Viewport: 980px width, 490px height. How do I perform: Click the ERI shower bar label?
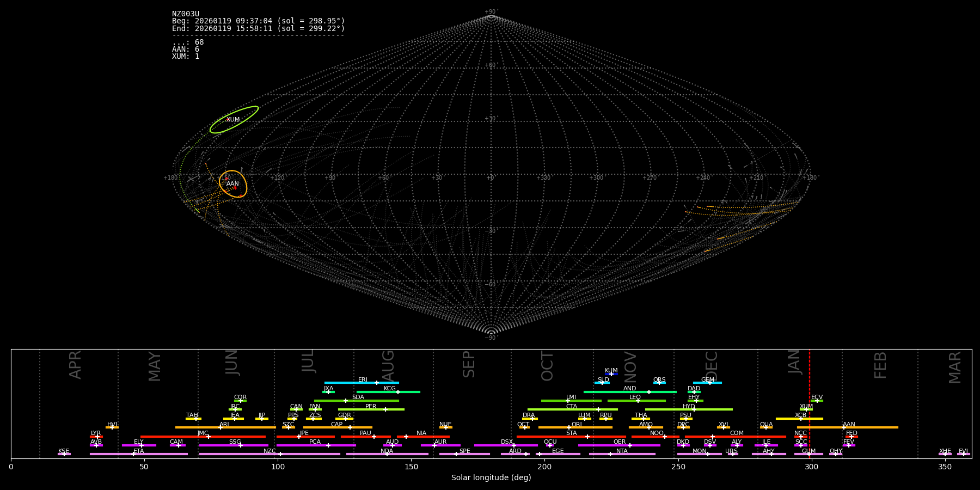click(363, 380)
